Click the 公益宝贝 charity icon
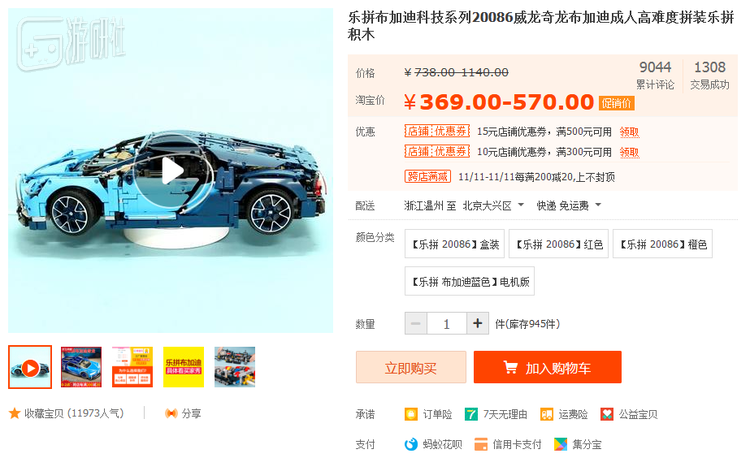 click(x=607, y=414)
